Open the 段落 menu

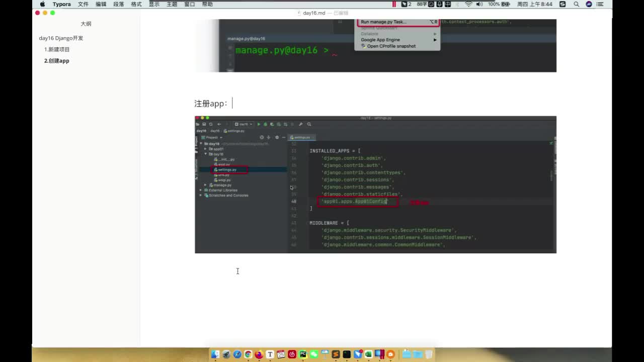[x=119, y=4]
